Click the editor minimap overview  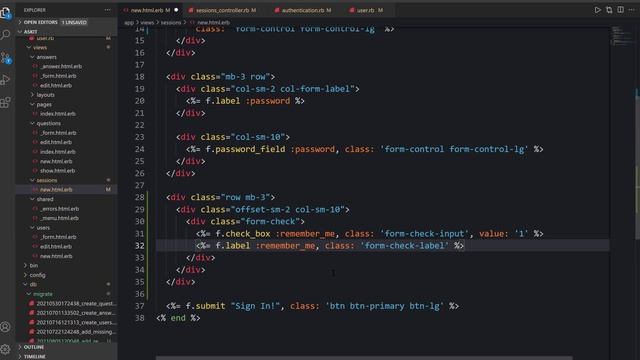[x=621, y=36]
